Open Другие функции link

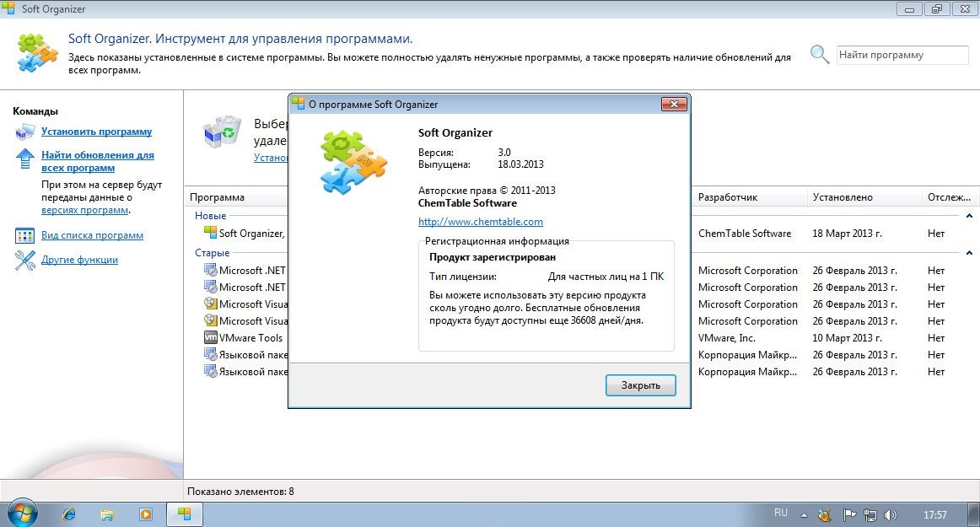tap(79, 260)
